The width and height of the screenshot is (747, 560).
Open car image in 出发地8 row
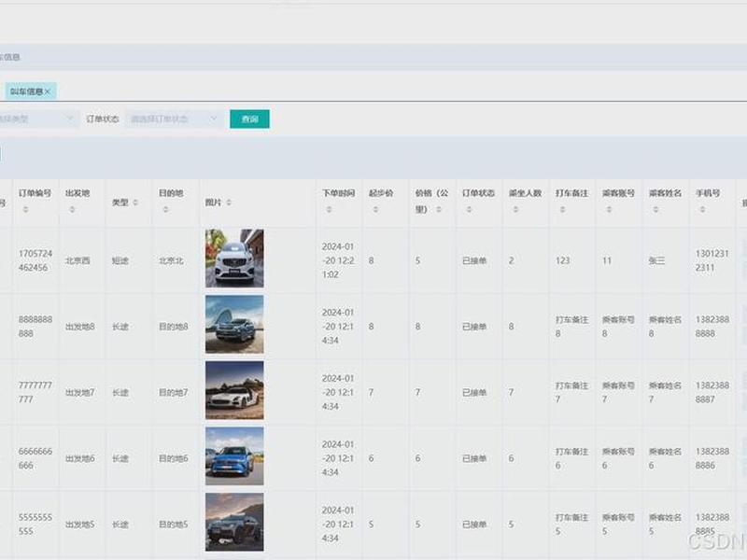click(234, 324)
